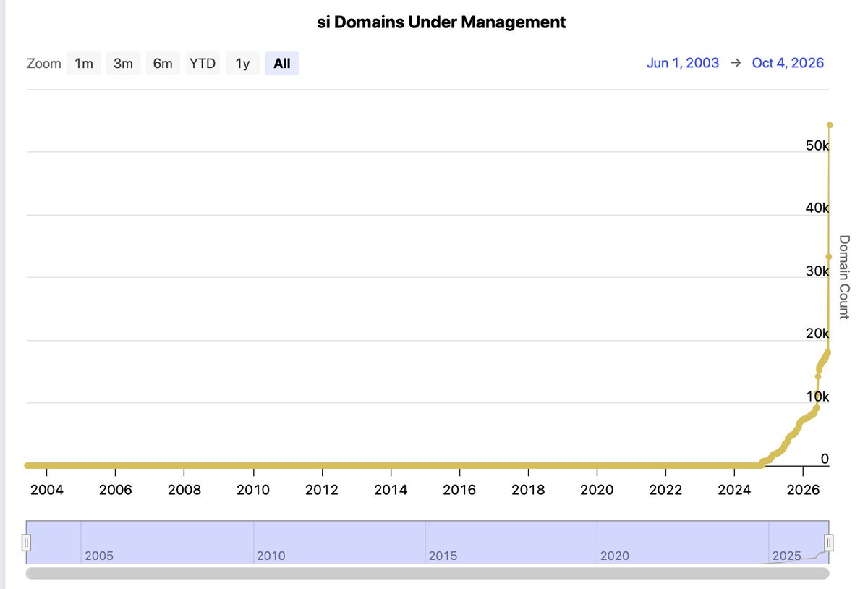Select the YTD zoom range

pyautogui.click(x=203, y=64)
